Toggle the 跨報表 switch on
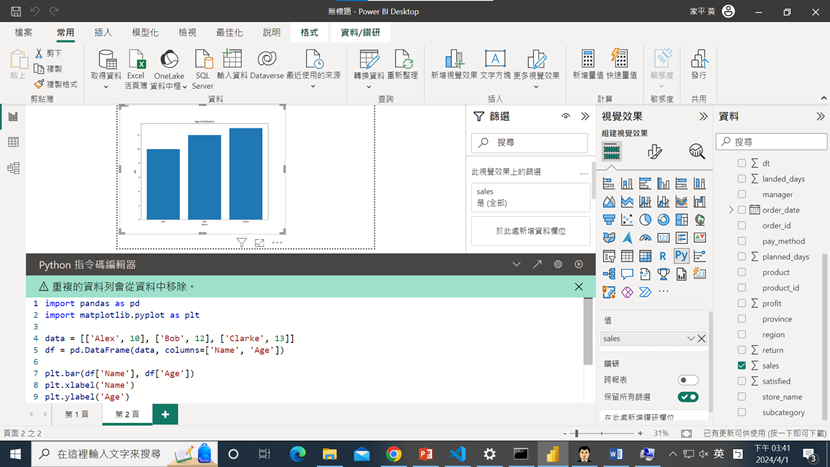The height and width of the screenshot is (467, 830). click(688, 380)
